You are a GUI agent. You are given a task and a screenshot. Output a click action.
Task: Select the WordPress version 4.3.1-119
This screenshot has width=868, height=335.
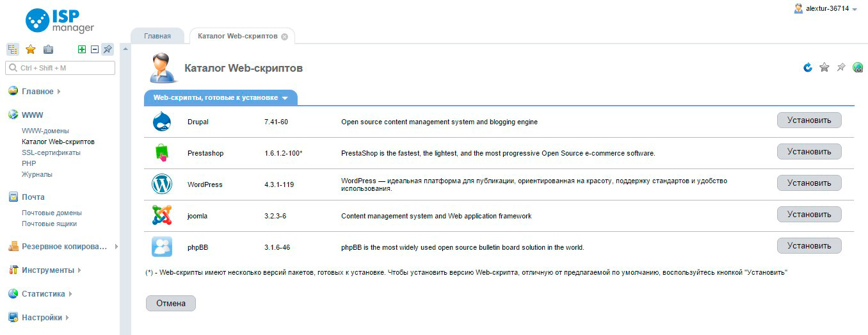click(x=279, y=184)
